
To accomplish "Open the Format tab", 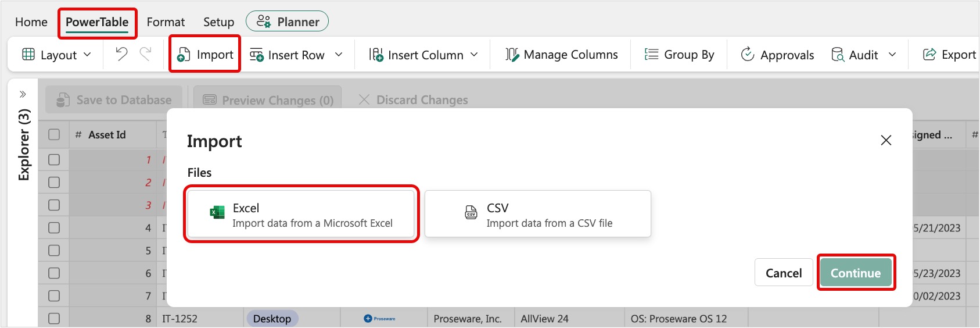I will [166, 22].
